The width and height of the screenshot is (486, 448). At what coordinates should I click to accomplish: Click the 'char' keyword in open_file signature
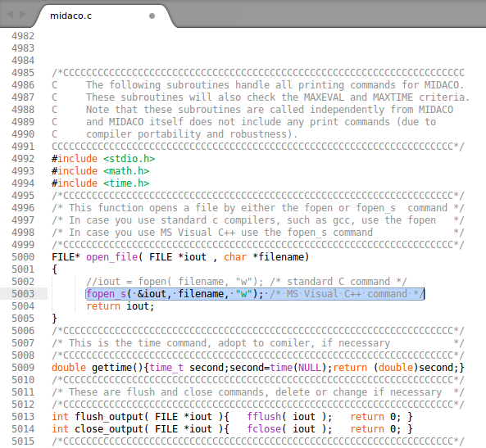[x=235, y=257]
